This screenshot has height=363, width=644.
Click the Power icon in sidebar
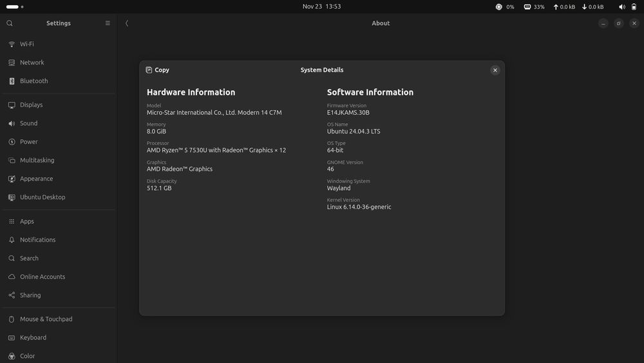click(x=12, y=142)
